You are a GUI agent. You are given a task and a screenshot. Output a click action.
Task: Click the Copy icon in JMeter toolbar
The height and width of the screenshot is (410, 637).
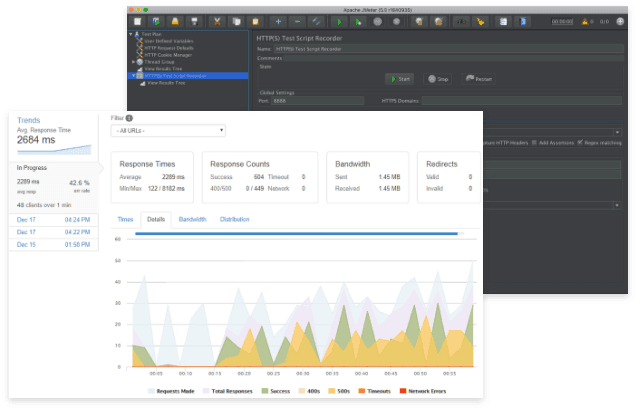tap(236, 22)
